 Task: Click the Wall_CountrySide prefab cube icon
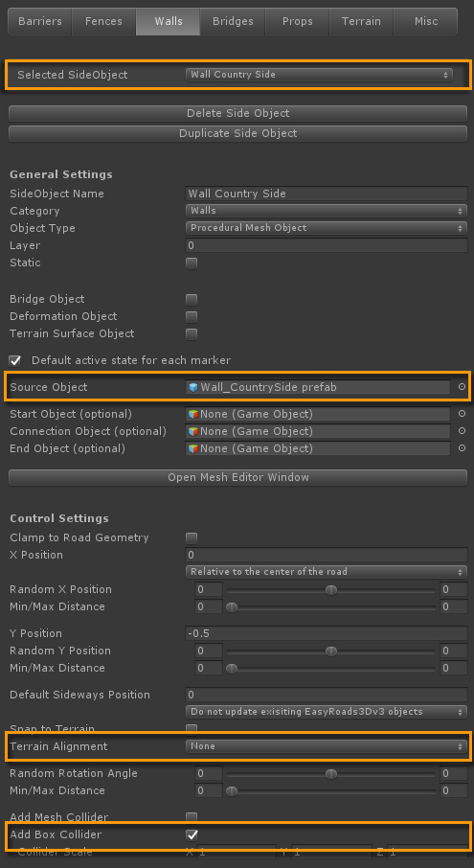coord(193,387)
